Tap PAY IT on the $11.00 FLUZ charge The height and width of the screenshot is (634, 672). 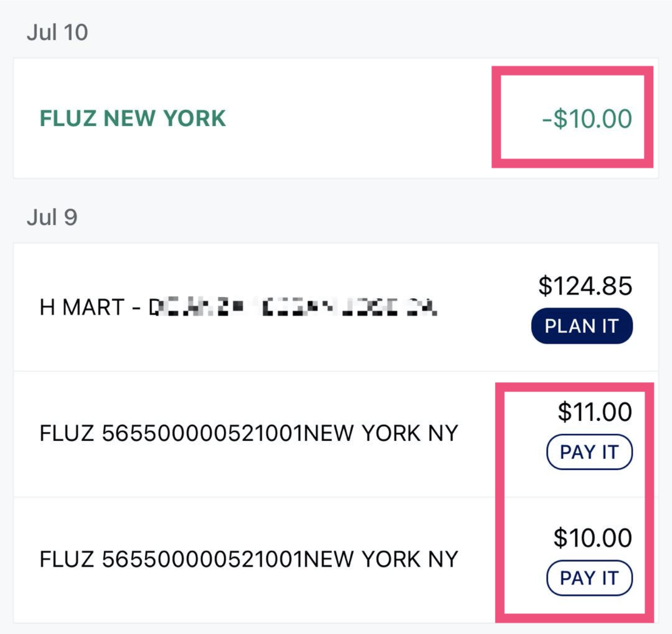click(x=590, y=452)
